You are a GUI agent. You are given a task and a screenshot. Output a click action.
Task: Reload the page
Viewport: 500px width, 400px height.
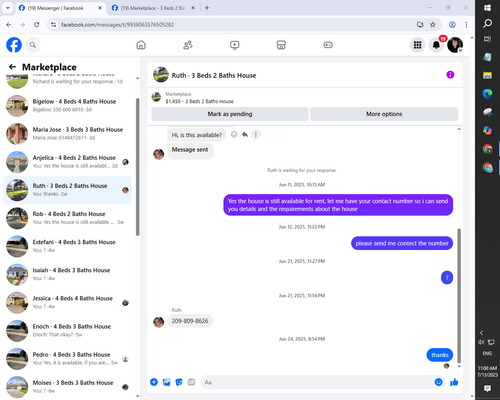[x=37, y=24]
